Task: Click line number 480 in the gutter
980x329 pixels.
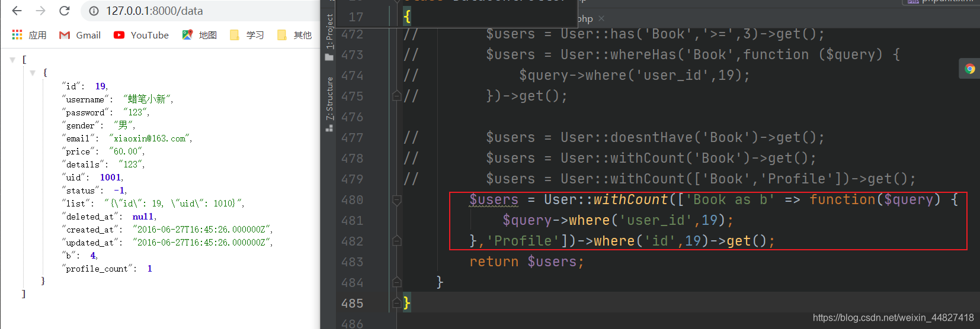Action: pyautogui.click(x=352, y=200)
